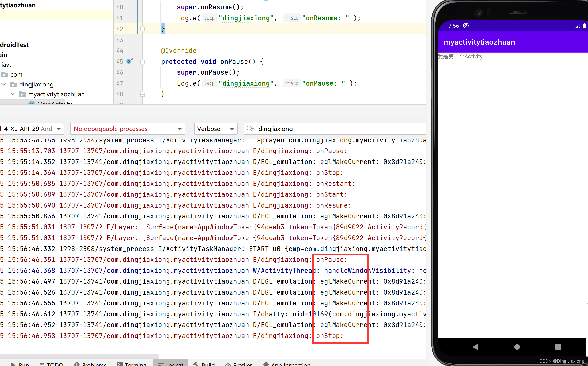This screenshot has height=366, width=588.
Task: Click the ActivityTaskManager START log at 15:56:46.332
Action: [x=213, y=249]
